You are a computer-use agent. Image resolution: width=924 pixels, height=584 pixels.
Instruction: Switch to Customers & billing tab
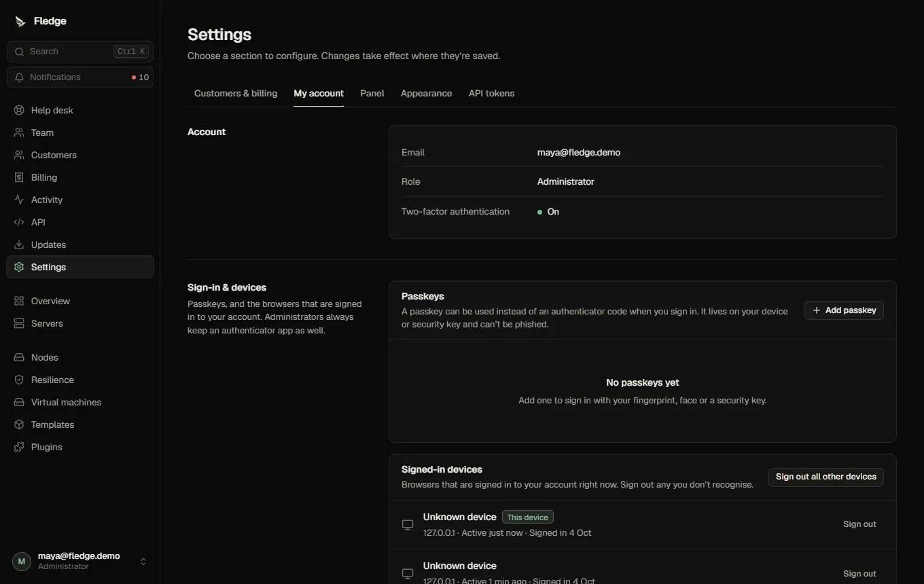[236, 93]
